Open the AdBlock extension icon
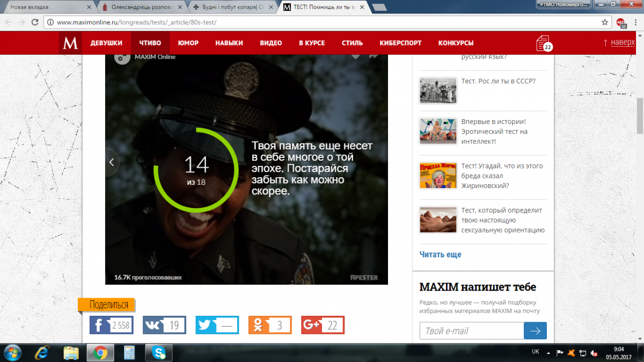Viewport: 644px width, 362px height. [621, 23]
